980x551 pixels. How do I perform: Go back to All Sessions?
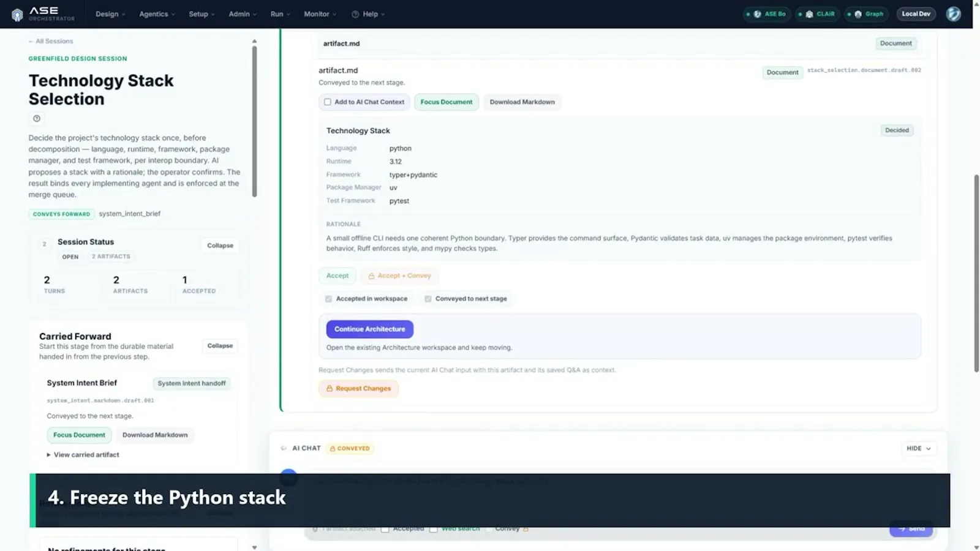tap(51, 41)
